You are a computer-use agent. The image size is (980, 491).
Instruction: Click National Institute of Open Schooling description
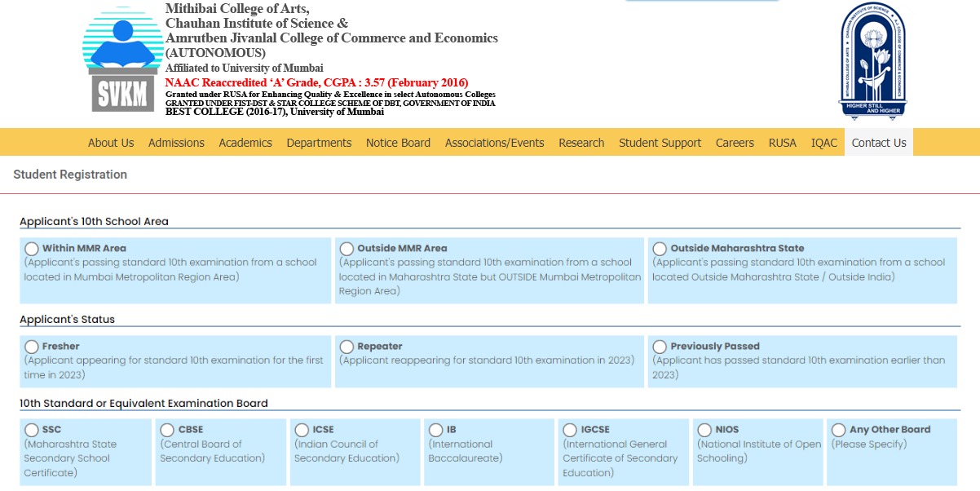click(x=759, y=451)
